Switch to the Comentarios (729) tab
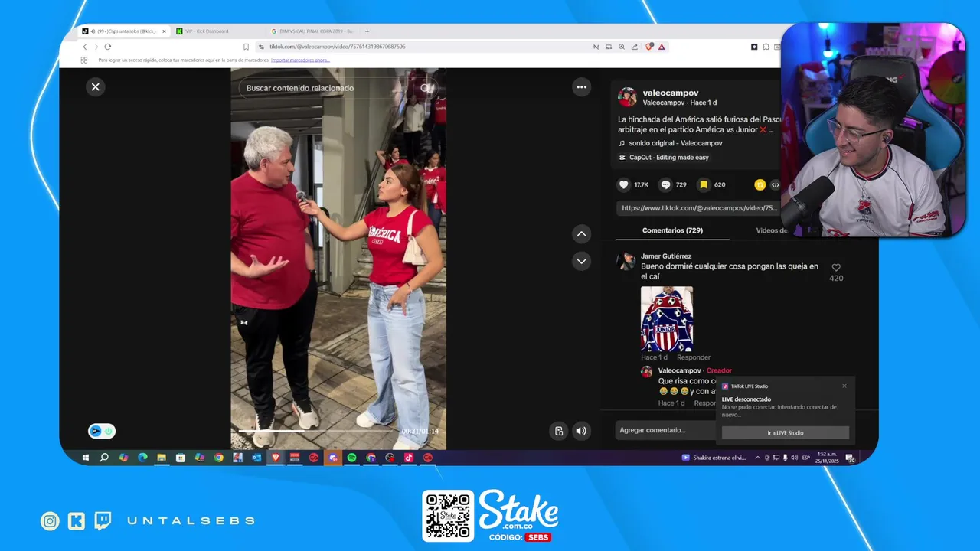 point(672,230)
